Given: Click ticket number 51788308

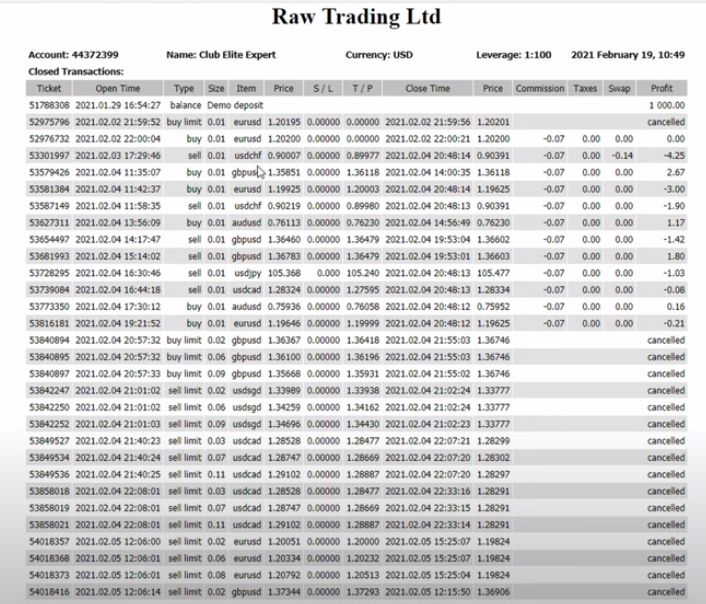Looking at the screenshot, I should [x=50, y=105].
